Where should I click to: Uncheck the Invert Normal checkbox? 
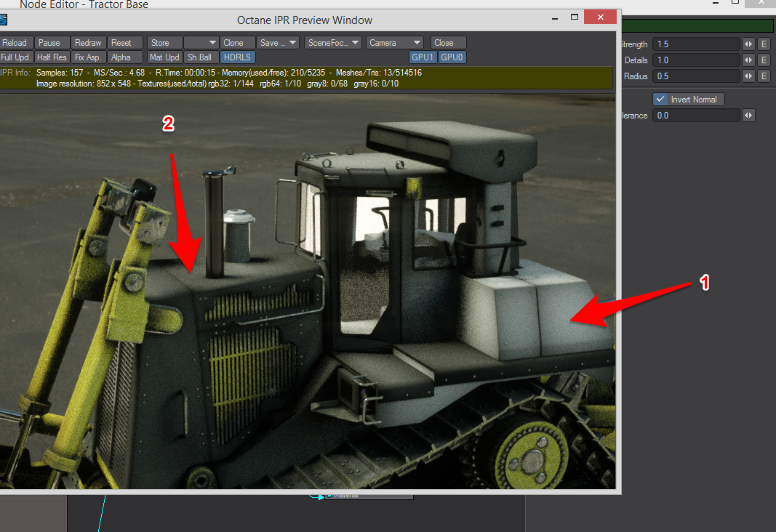coord(660,100)
